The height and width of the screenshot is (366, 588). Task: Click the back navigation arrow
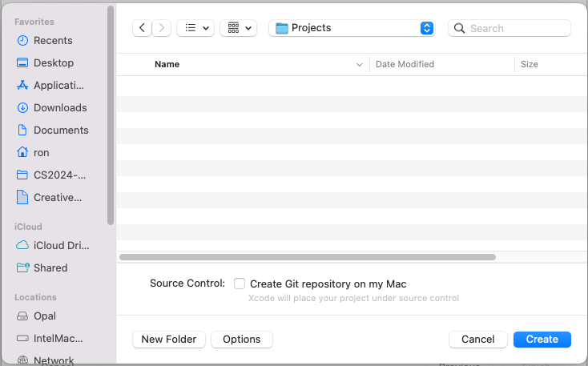click(142, 28)
